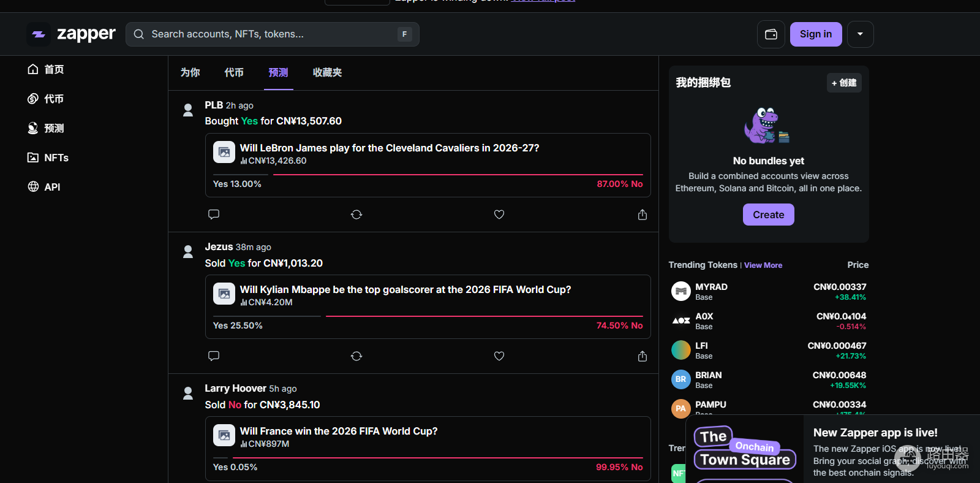Click the Zapper logo in the header
This screenshot has height=483, width=980.
tap(72, 34)
